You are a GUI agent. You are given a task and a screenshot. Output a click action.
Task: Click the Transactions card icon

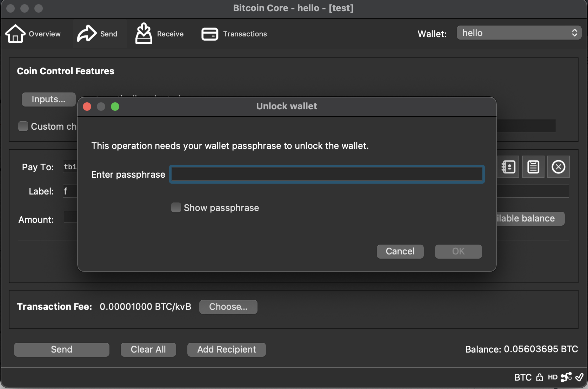(x=210, y=34)
